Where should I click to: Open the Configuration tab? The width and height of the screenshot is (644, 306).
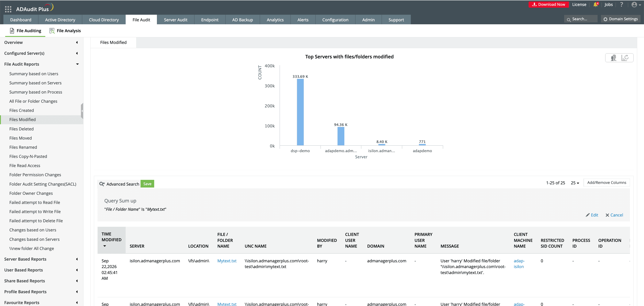tap(335, 20)
